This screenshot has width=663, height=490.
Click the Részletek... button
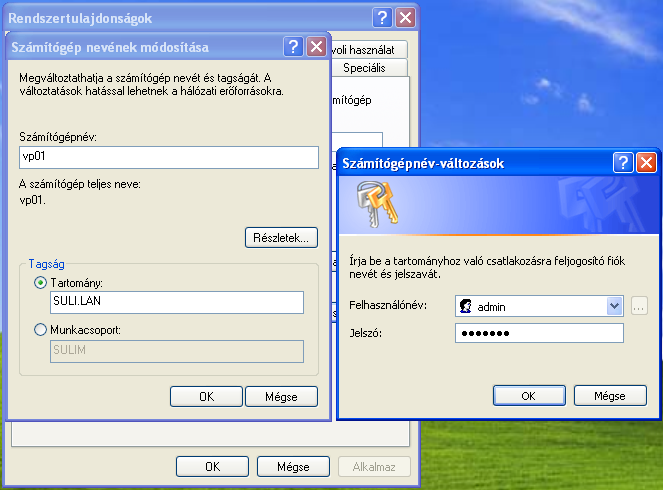pos(280,238)
